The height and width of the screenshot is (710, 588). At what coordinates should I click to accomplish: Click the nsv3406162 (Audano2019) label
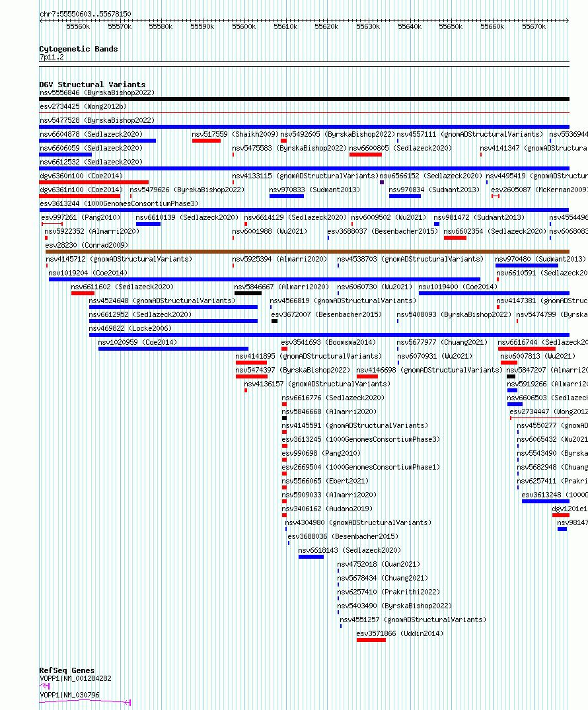(x=327, y=509)
